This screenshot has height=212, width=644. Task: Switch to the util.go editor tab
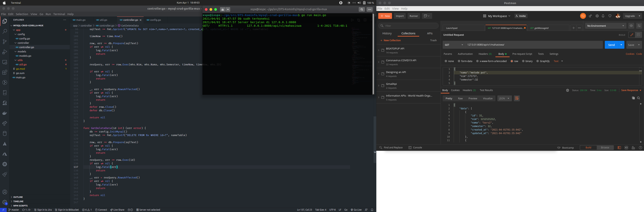[103, 20]
